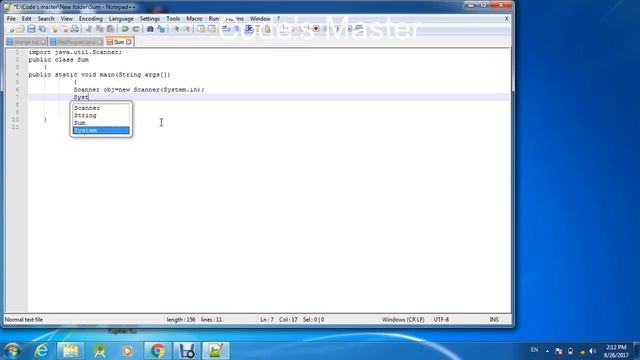
Task: Choose Sum from the autocomplete list
Action: coord(101,123)
